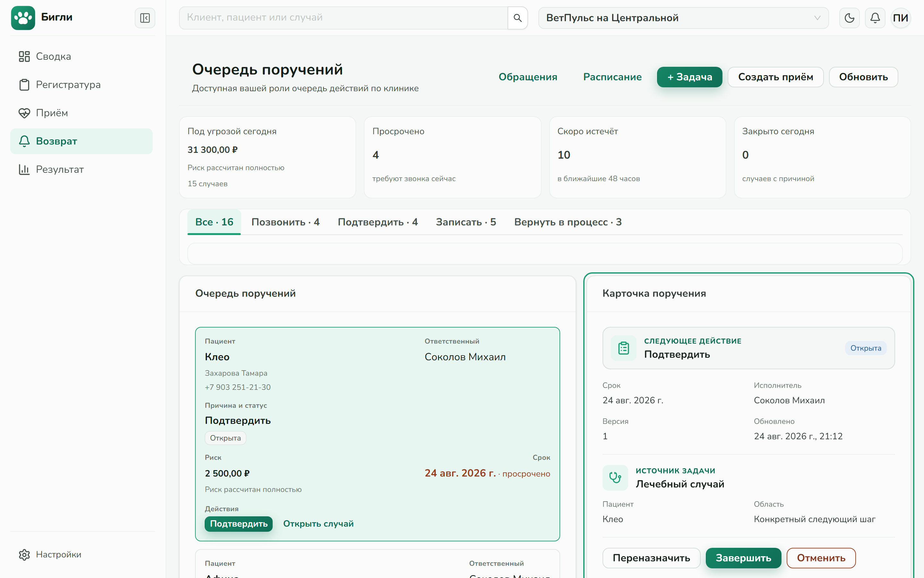Click the Открыта status chip on Клео card

point(225,438)
